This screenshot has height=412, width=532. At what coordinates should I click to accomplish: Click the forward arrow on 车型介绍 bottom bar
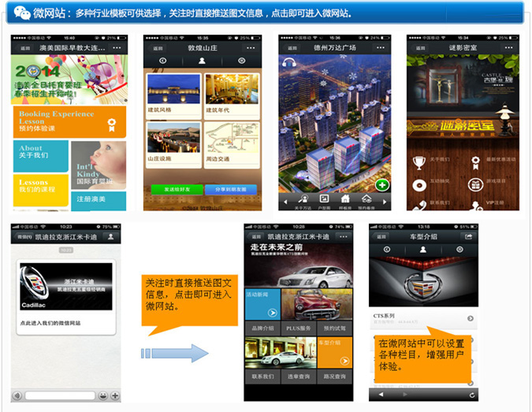pos(404,395)
